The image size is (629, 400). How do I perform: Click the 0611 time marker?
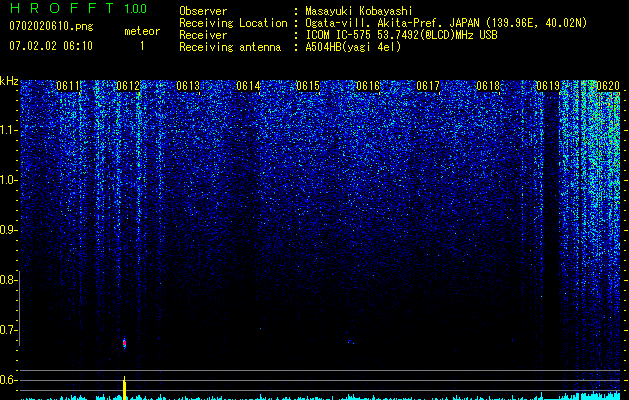[68, 86]
